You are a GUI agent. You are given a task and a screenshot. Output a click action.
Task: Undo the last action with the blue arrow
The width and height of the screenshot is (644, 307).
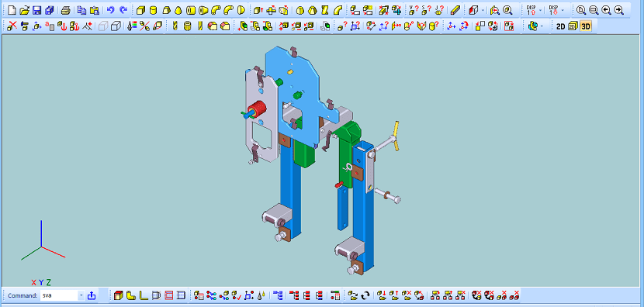point(110,10)
